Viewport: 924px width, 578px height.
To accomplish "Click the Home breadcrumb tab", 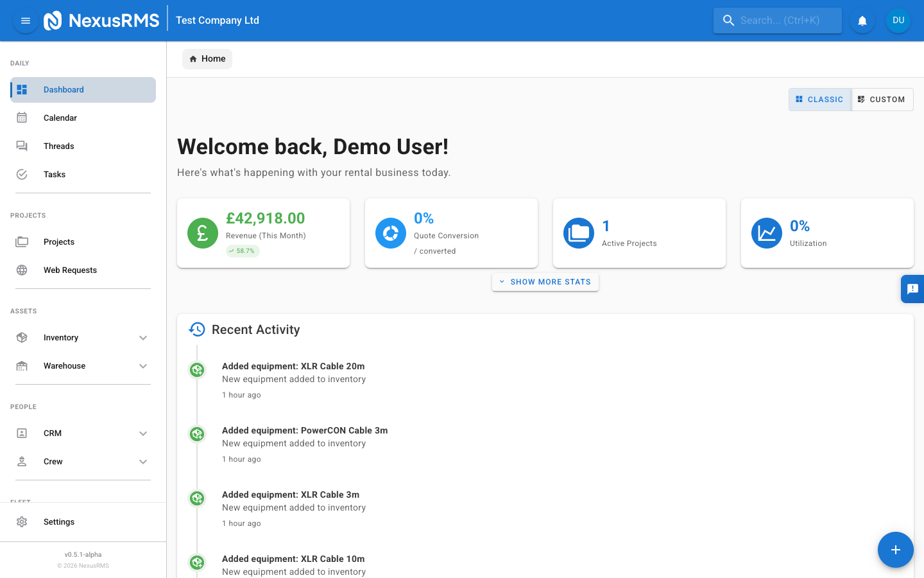I will pyautogui.click(x=207, y=58).
